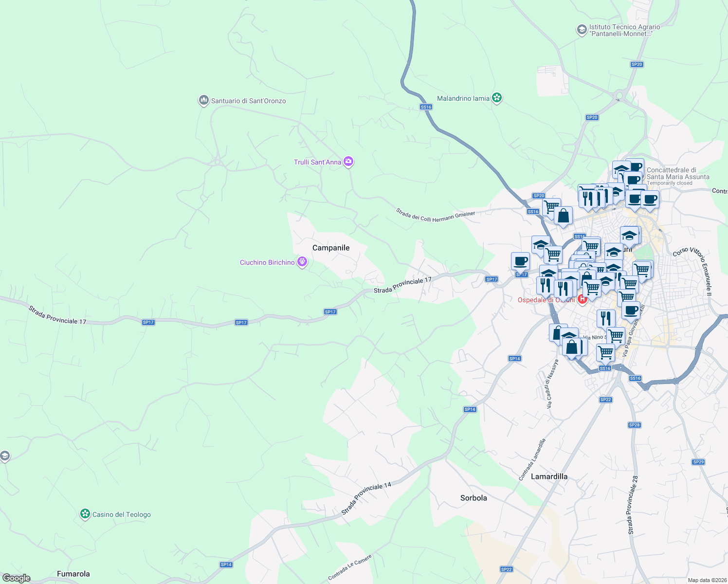Screen dimensions: 728x584
Task: Select the Sorbola locality label
Action: click(x=474, y=498)
